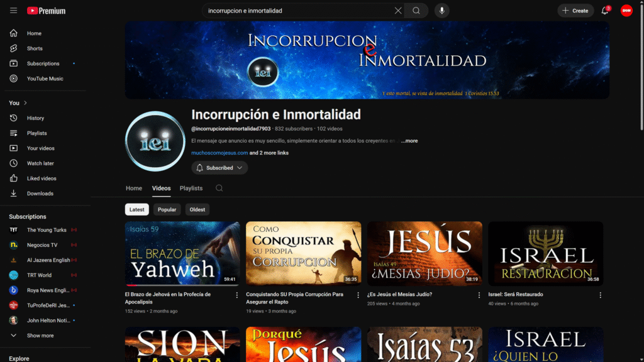
Task: Click the YouTube Premium logo
Action: point(46,11)
